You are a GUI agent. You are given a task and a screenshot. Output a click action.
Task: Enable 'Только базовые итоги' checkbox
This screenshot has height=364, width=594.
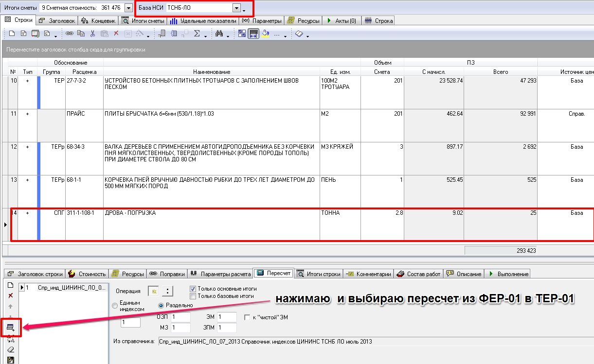193,295
